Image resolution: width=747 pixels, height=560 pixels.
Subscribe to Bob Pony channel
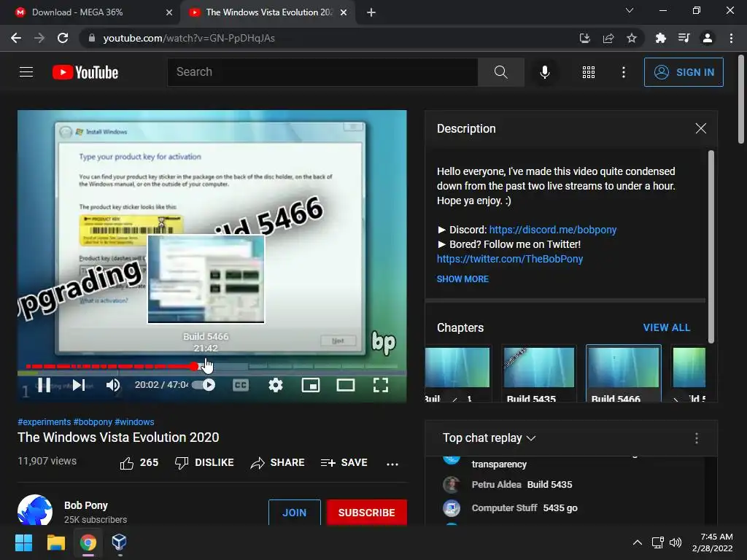pos(366,513)
